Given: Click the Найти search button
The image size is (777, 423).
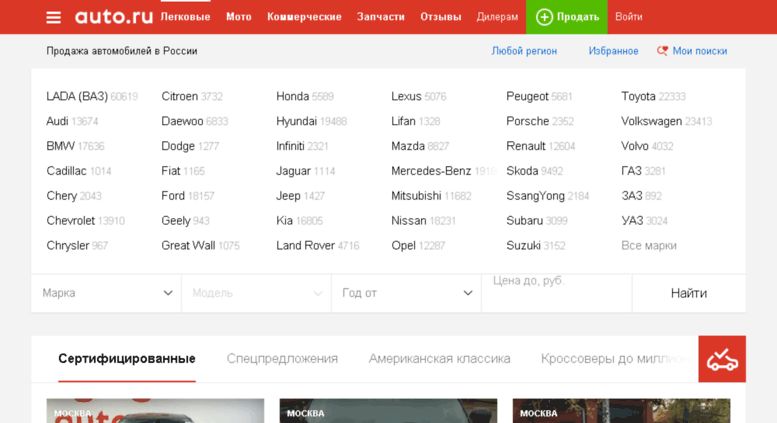Looking at the screenshot, I should tap(689, 293).
